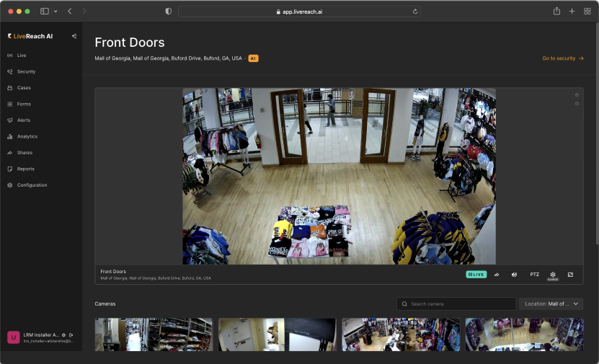This screenshot has width=599, height=364.
Task: Select Cases from the sidebar menu
Action: coord(24,88)
